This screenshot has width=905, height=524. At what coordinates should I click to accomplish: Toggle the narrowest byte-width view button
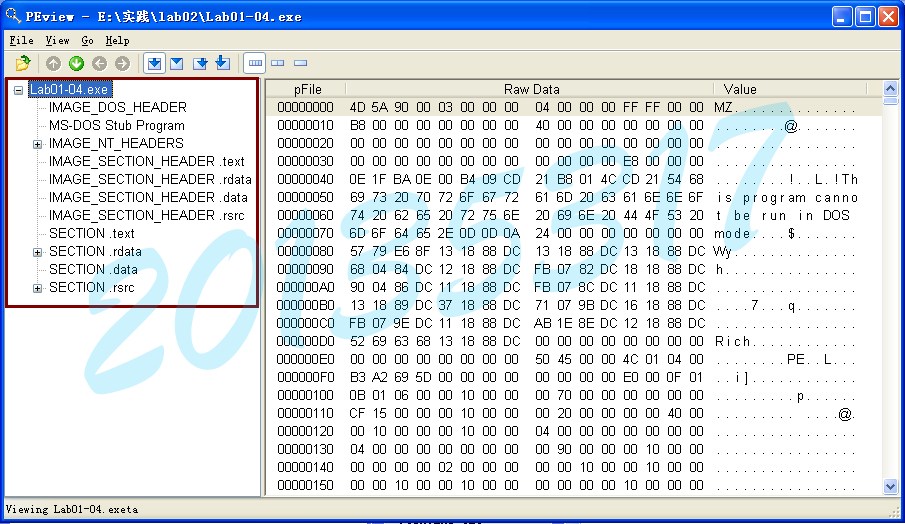point(300,63)
